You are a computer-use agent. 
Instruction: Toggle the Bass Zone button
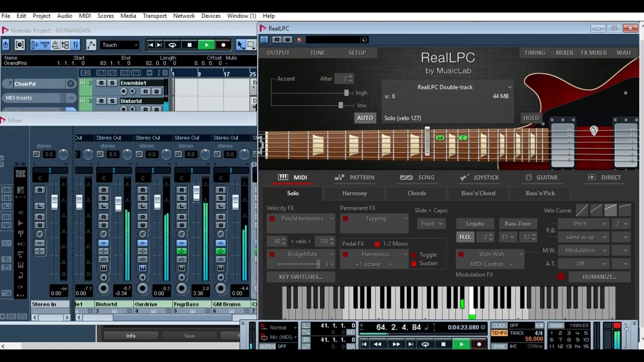[518, 224]
